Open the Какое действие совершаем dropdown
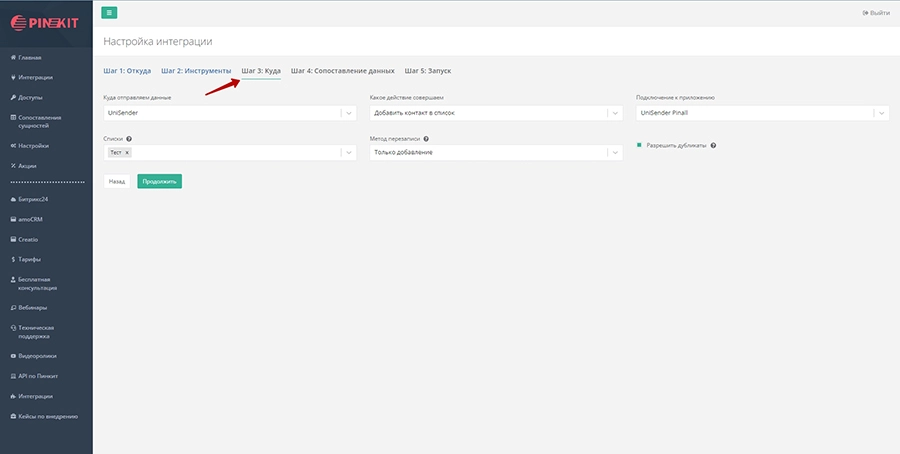This screenshot has width=900, height=454. click(495, 113)
